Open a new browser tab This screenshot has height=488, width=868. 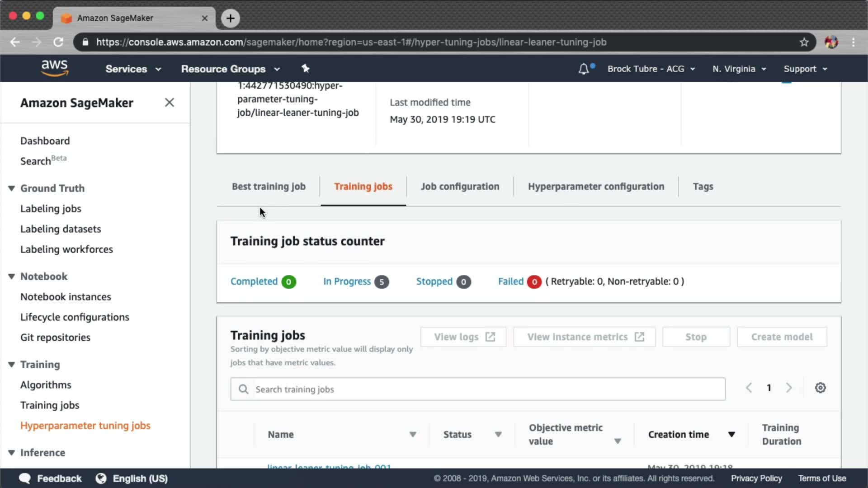tap(231, 18)
